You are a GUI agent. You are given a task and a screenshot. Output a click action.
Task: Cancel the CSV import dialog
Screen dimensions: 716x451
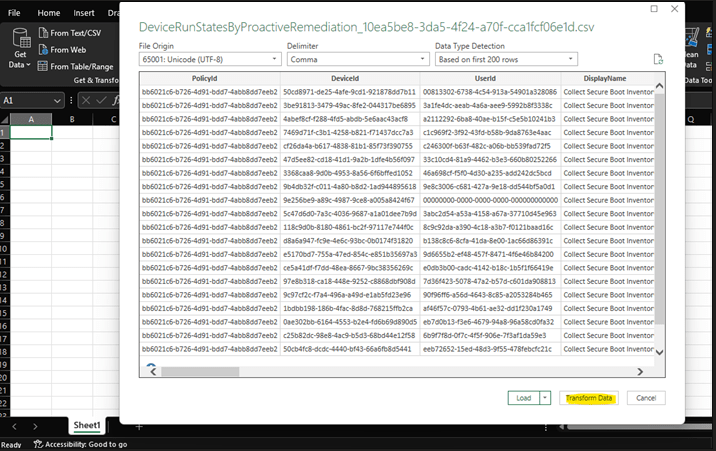pos(646,398)
